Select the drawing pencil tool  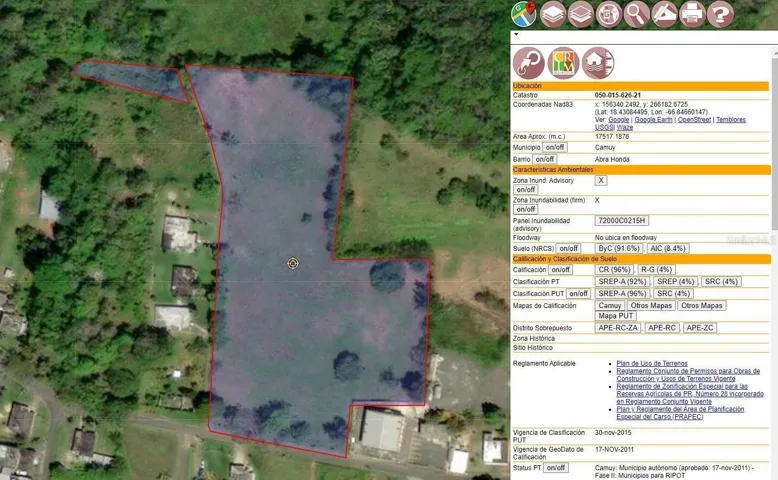(x=664, y=14)
